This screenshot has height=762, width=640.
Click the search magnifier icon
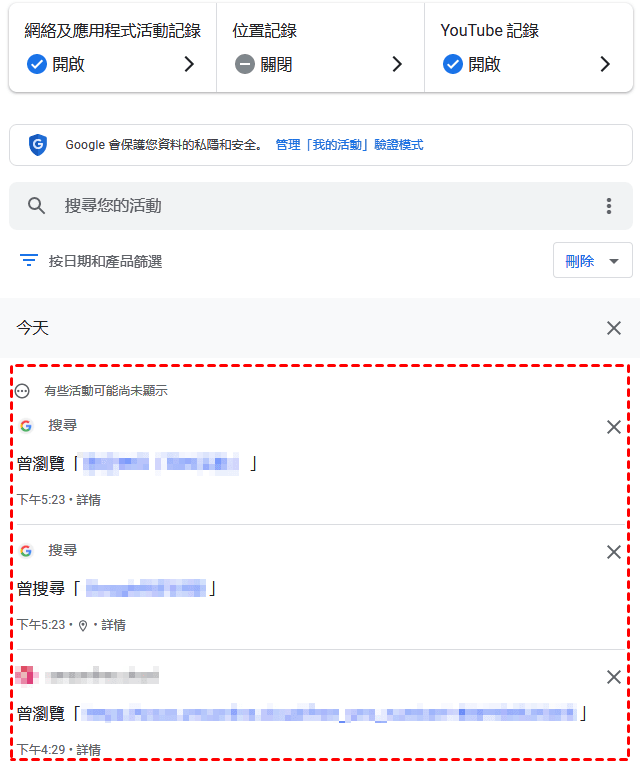36,206
